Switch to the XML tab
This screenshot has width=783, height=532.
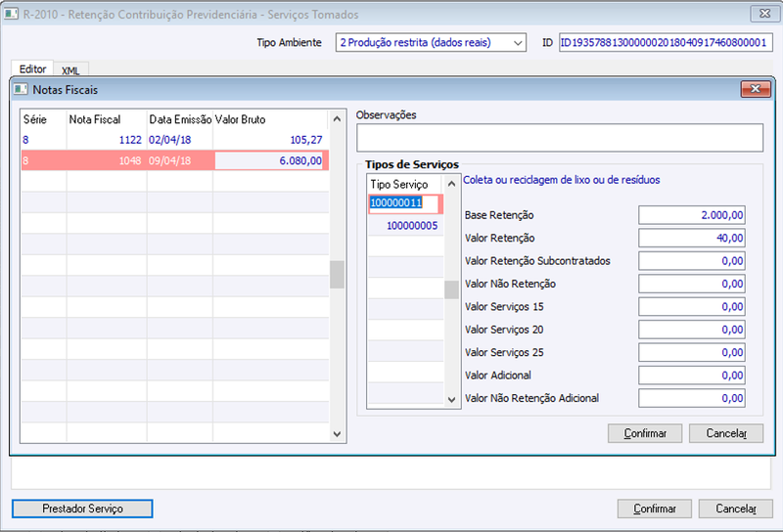70,70
